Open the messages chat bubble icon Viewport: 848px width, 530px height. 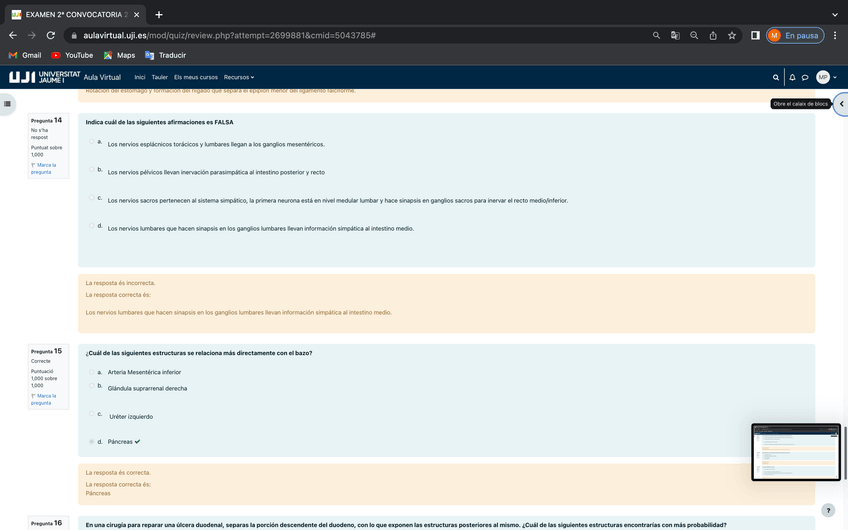tap(805, 77)
